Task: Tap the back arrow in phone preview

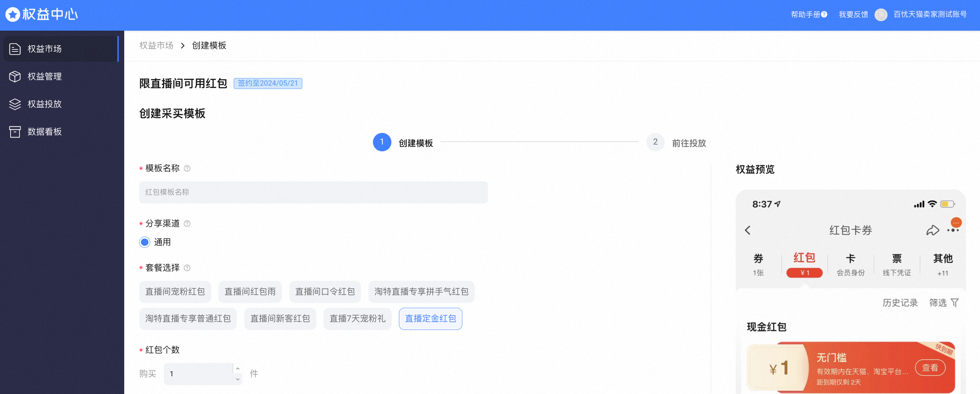Action: [748, 230]
